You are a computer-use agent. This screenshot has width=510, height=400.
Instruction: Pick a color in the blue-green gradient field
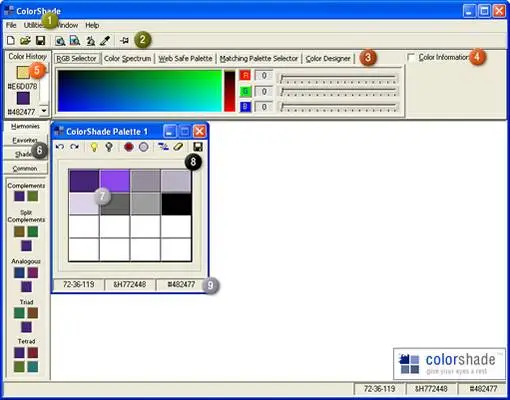coord(140,91)
